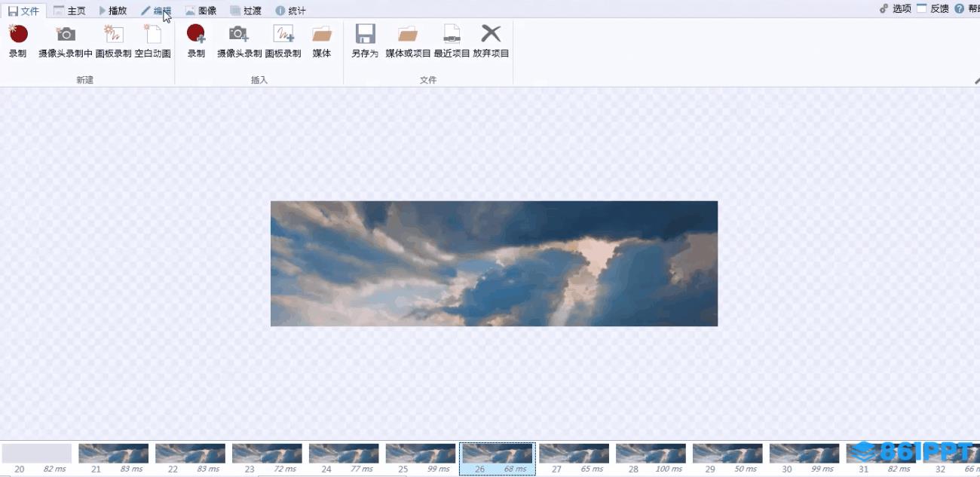Open the 统计 tab

click(291, 11)
